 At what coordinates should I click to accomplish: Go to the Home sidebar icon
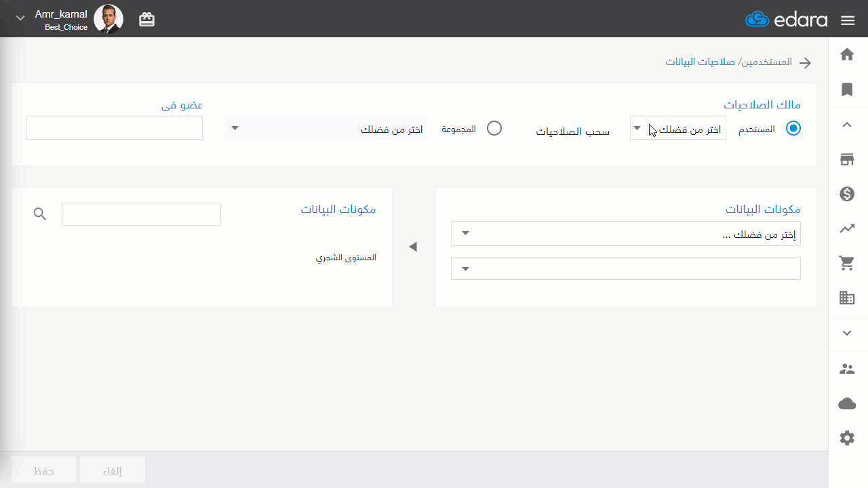click(x=847, y=54)
